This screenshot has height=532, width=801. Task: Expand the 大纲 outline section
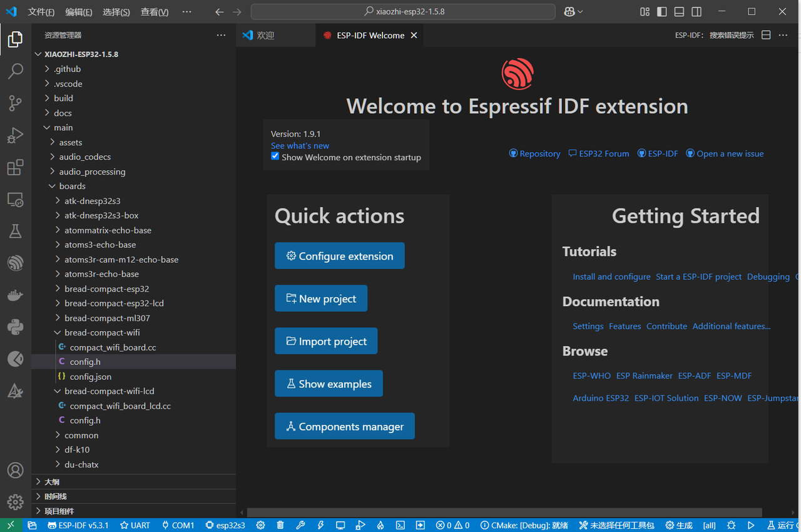click(51, 482)
